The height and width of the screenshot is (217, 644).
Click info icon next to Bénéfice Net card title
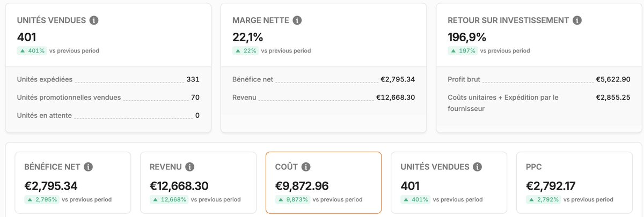click(89, 167)
